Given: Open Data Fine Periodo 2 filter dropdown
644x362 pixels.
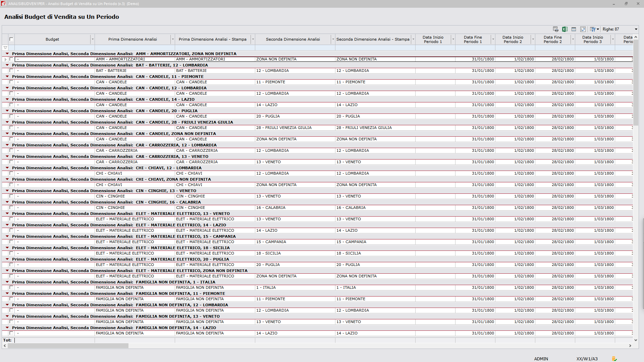Looking at the screenshot, I should pyautogui.click(x=573, y=39).
